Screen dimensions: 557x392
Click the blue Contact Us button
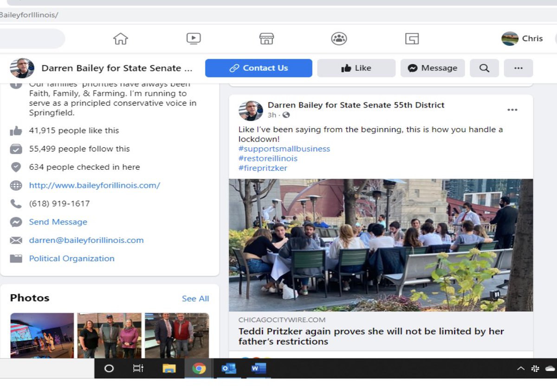click(x=259, y=68)
